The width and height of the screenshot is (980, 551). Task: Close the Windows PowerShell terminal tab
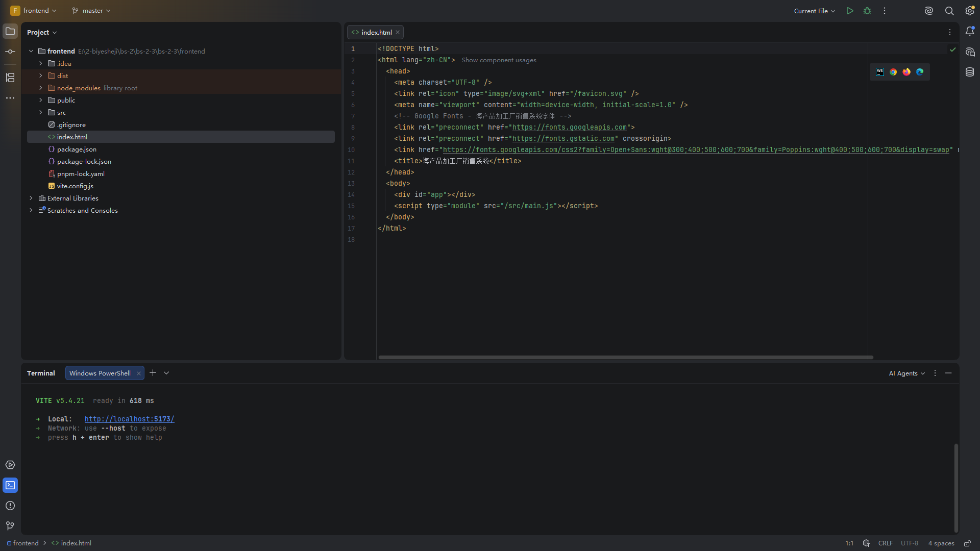tap(138, 373)
